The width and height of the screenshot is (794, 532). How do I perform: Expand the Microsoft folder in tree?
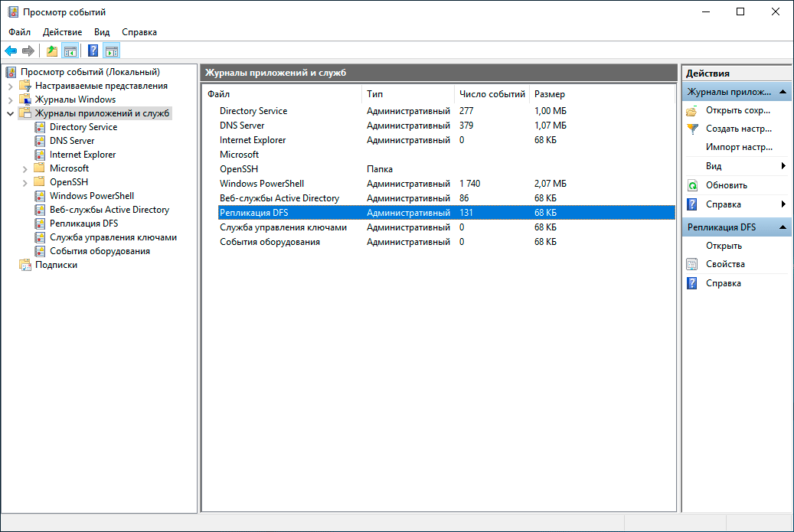coord(25,168)
